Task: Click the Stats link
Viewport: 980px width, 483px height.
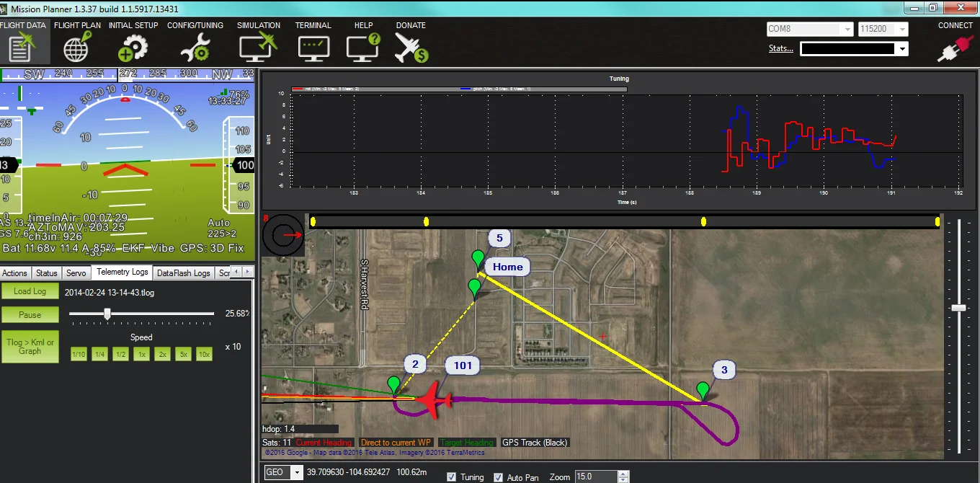Action: pyautogui.click(x=780, y=48)
